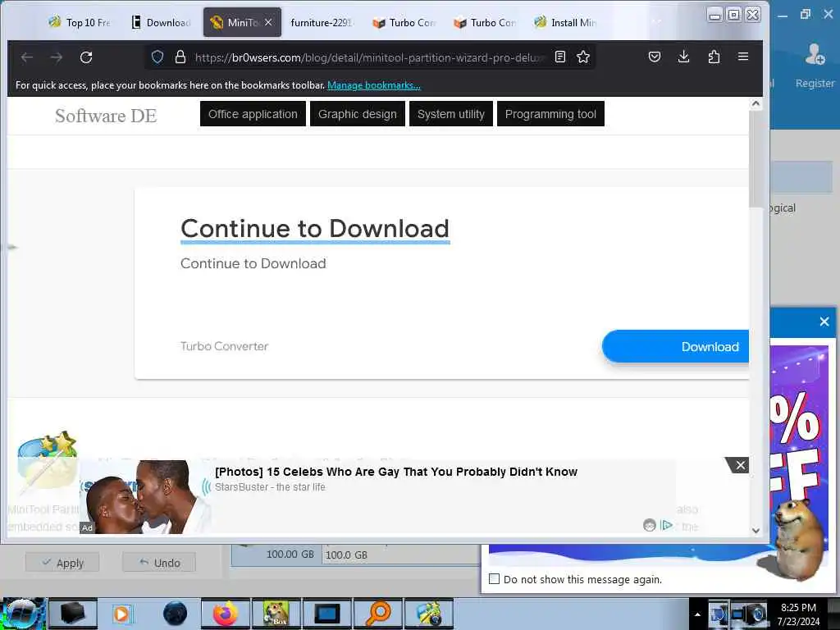The height and width of the screenshot is (630, 840).
Task: Open the blue monitor taskbar icon
Action: [x=326, y=614]
